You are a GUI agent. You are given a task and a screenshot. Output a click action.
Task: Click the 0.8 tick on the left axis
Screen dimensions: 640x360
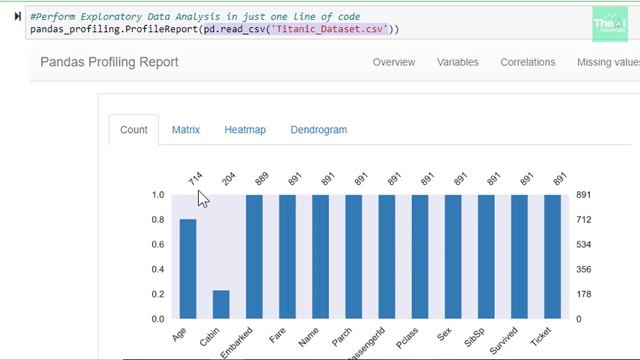(158, 220)
